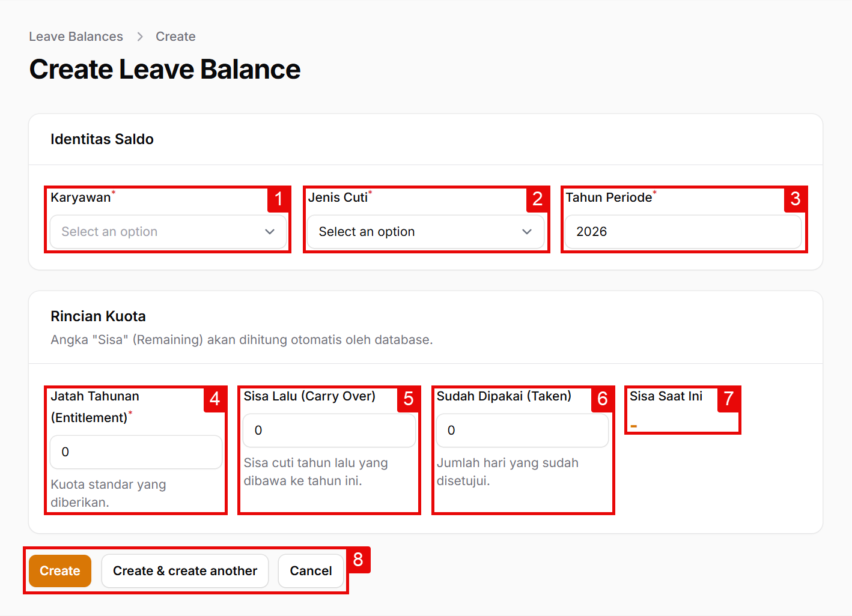
Task: Click the Sudah Dipakai (Taken) input field
Action: coord(522,430)
